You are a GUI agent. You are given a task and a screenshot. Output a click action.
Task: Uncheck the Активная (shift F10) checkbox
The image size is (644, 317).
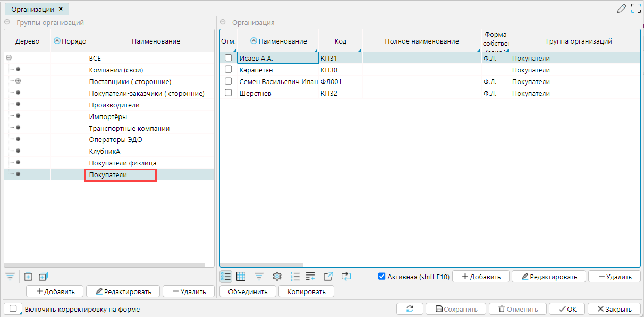point(382,276)
